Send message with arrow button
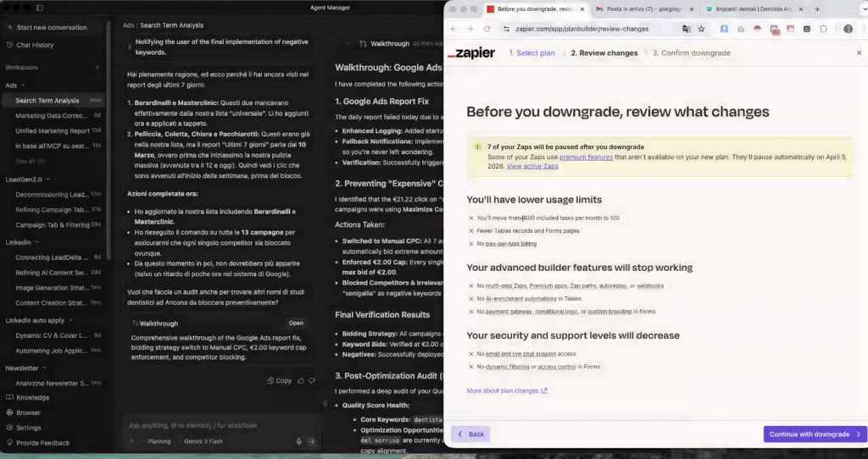 pos(312,441)
